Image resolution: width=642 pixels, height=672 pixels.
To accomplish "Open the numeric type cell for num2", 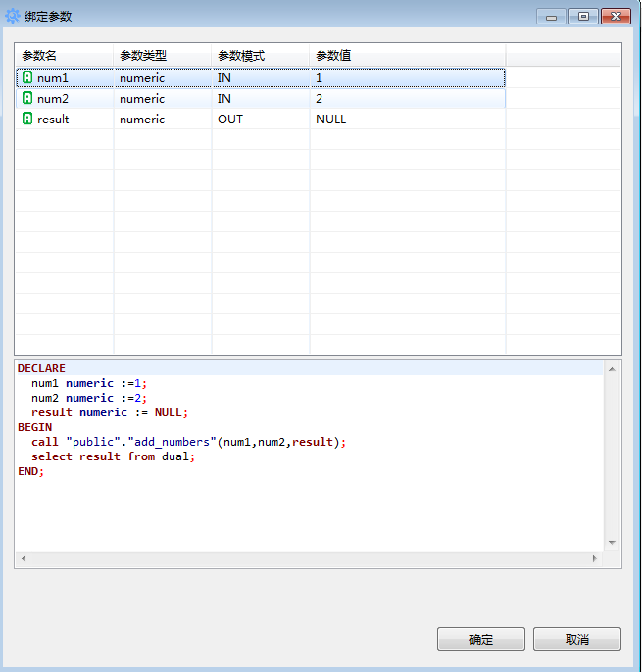I will (x=162, y=98).
